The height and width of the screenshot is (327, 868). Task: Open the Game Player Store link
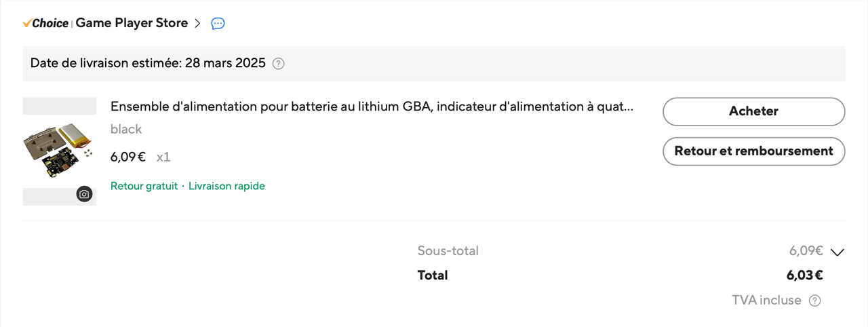coord(132,23)
